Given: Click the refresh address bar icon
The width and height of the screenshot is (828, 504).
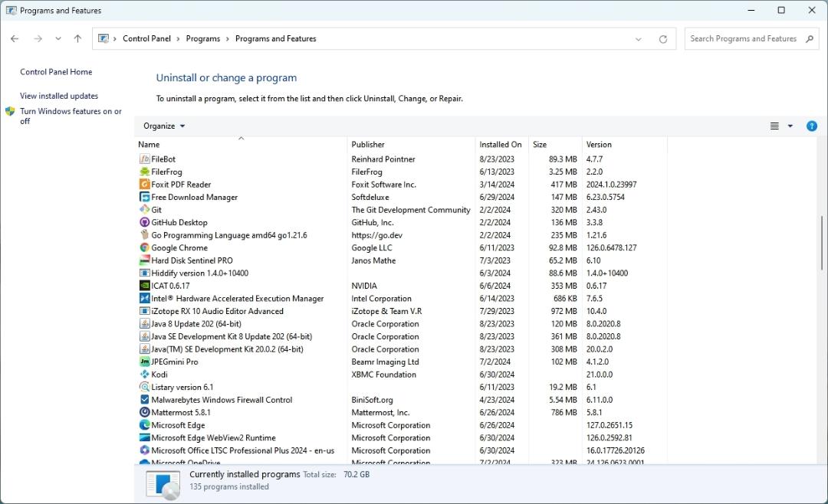Looking at the screenshot, I should pyautogui.click(x=662, y=39).
